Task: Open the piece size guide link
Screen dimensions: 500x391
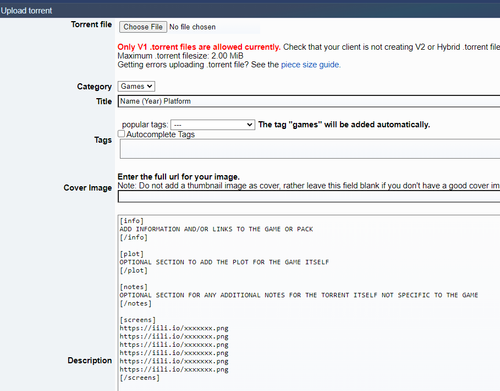Action: (x=310, y=65)
